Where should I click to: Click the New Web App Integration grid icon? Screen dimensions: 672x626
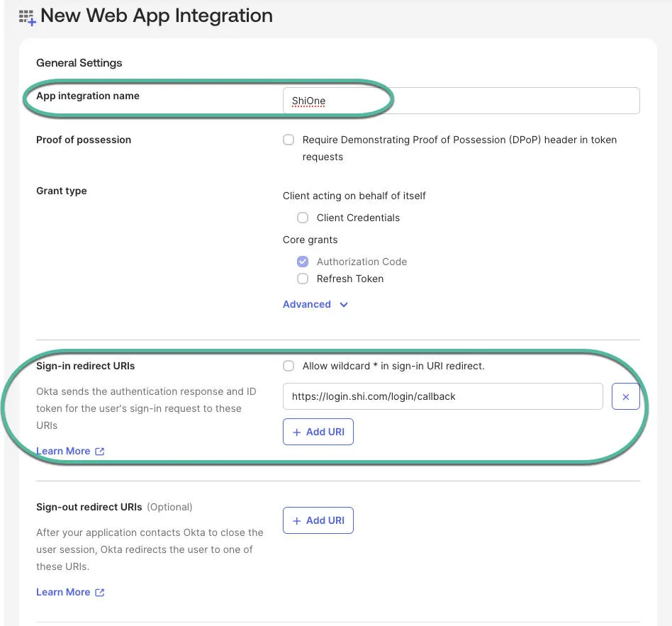pos(27,18)
